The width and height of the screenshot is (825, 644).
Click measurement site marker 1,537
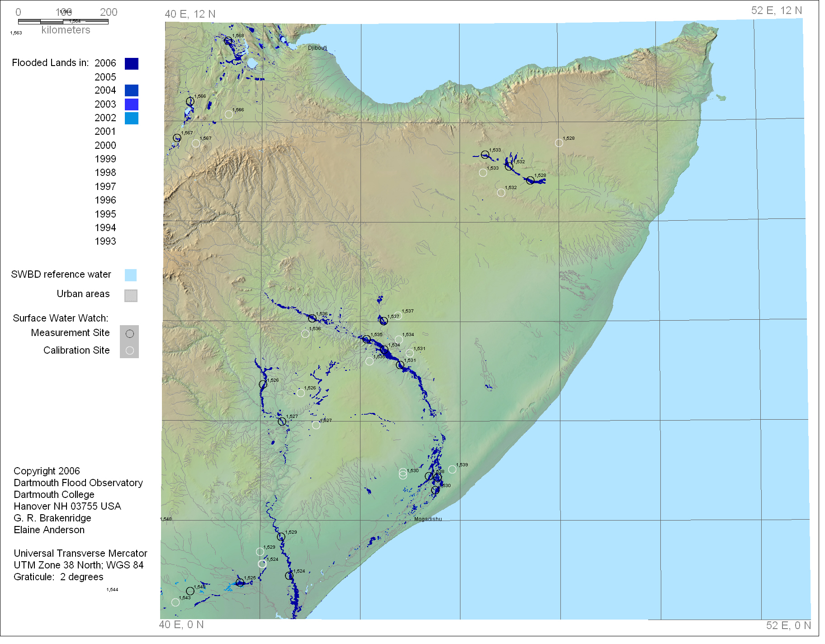[x=384, y=321]
